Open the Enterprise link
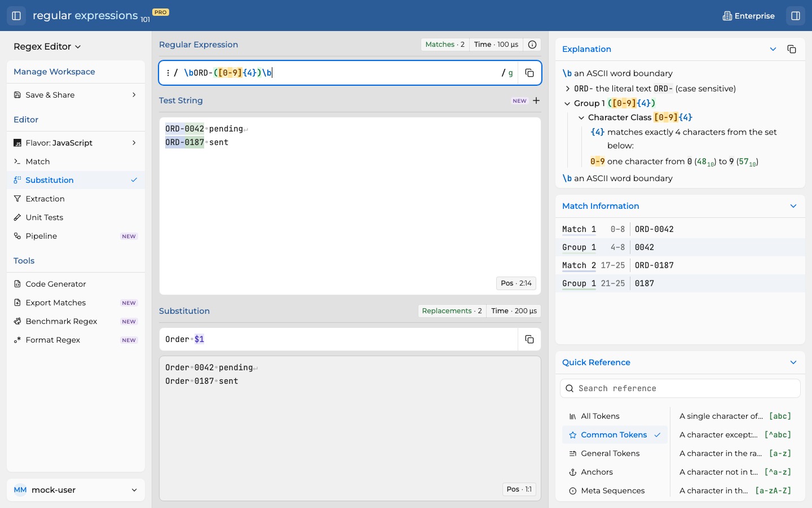Screen dimensions: 812x508 click(749, 16)
